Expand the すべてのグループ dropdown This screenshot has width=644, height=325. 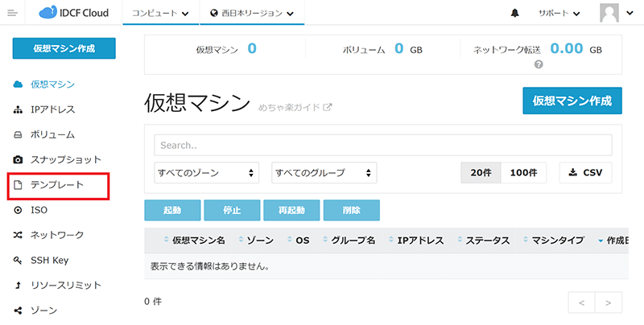(x=324, y=172)
